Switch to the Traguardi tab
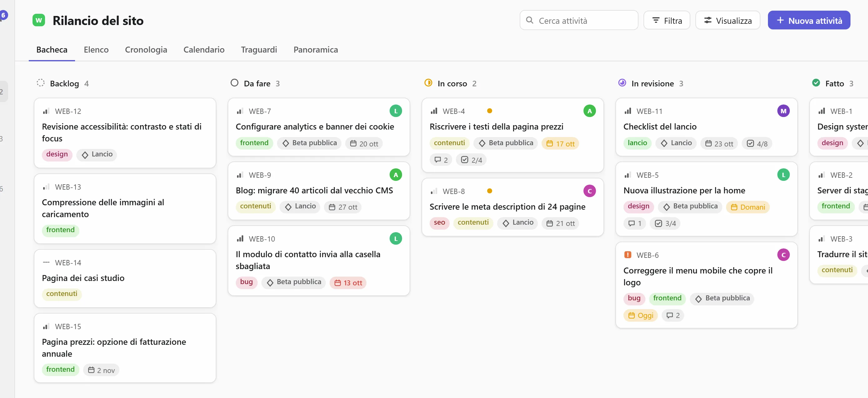This screenshot has width=868, height=398. (259, 49)
